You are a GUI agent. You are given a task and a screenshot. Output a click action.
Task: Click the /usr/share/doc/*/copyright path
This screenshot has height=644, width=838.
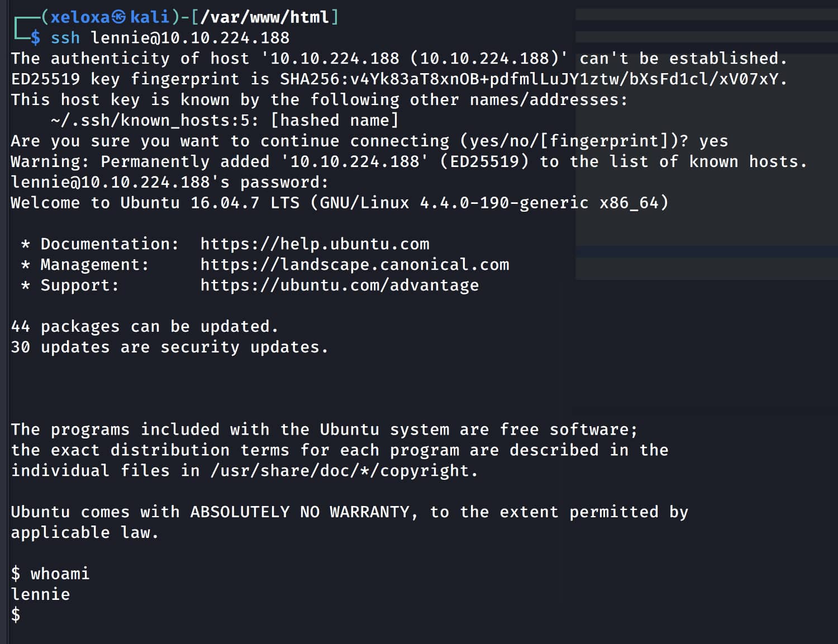click(x=344, y=471)
